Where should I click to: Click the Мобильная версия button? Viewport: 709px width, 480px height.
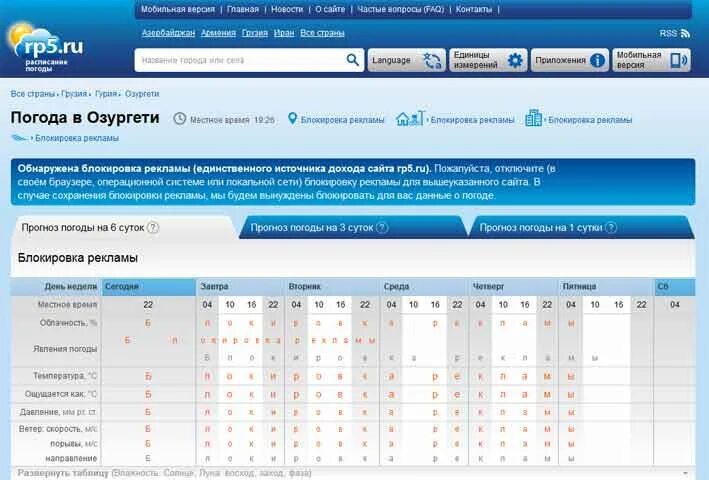point(652,60)
